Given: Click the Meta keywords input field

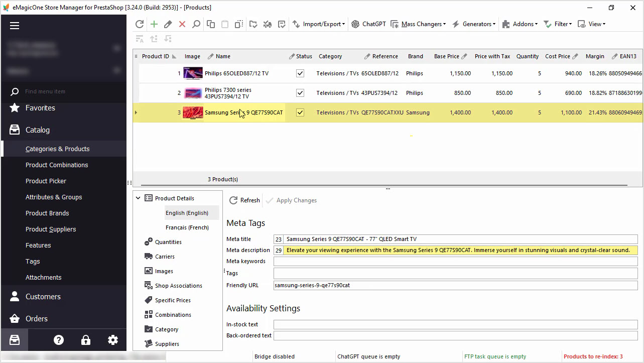Looking at the screenshot, I should point(455,261).
